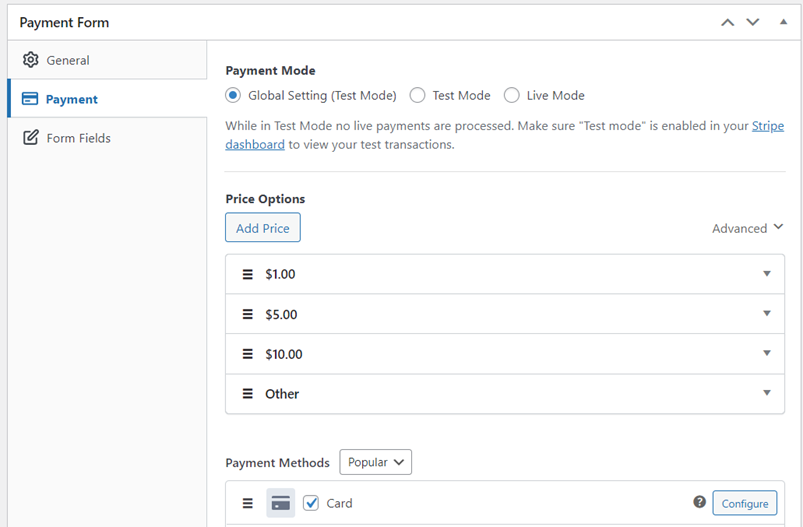Screen dimensions: 803x527
Task: Select Global Setting (Test Mode) radio
Action: pos(233,95)
